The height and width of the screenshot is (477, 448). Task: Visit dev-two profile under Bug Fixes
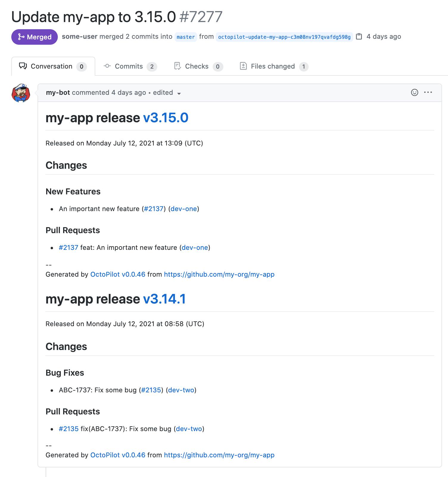tap(181, 390)
